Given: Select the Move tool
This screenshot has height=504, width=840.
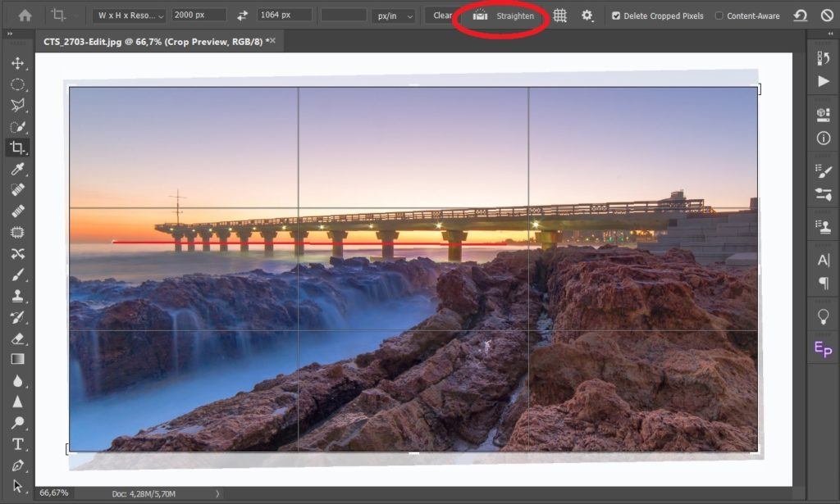Looking at the screenshot, I should point(17,63).
